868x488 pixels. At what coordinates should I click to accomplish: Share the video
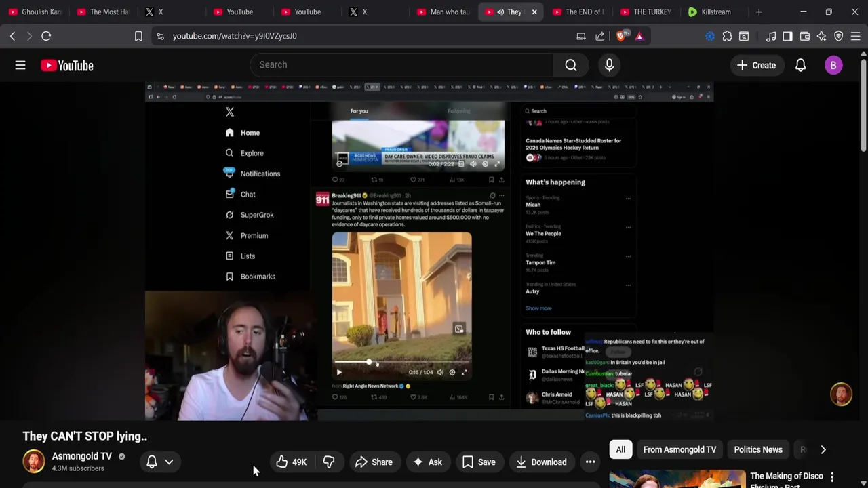click(x=374, y=462)
